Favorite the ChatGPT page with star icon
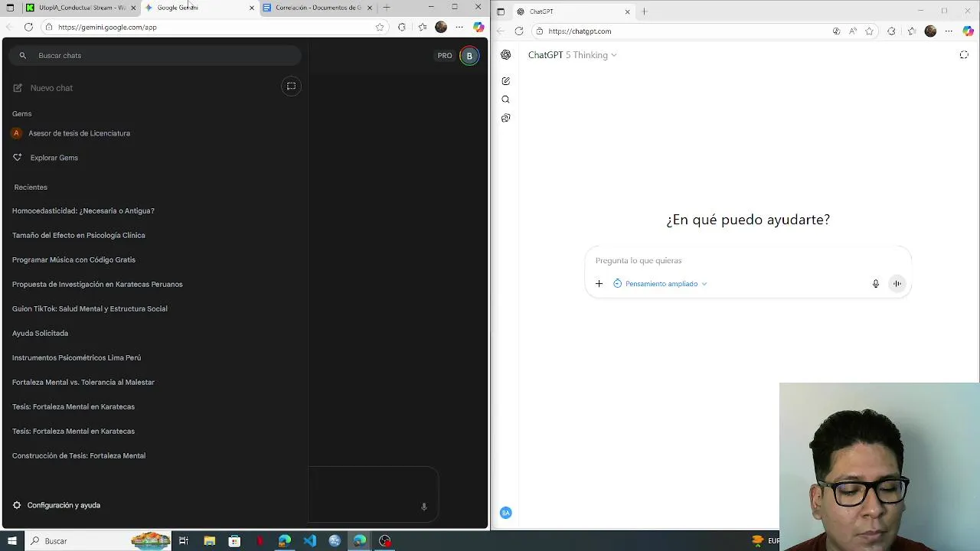This screenshot has height=551, width=980. 869,31
